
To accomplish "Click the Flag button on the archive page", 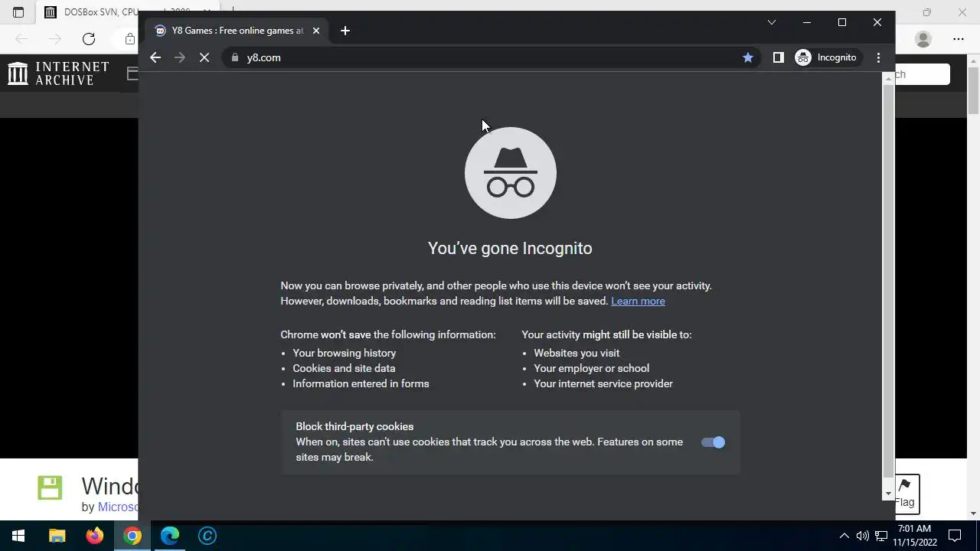I will coord(905,494).
